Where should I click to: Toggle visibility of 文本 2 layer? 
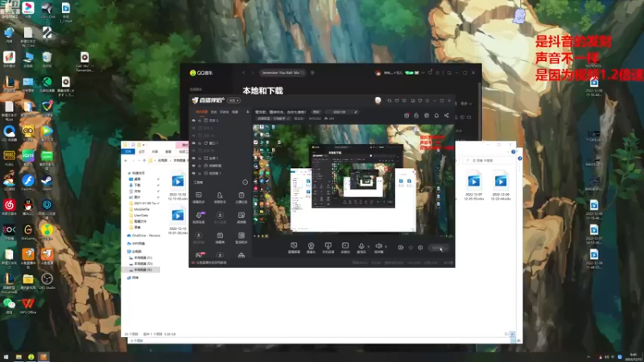pyautogui.click(x=193, y=121)
